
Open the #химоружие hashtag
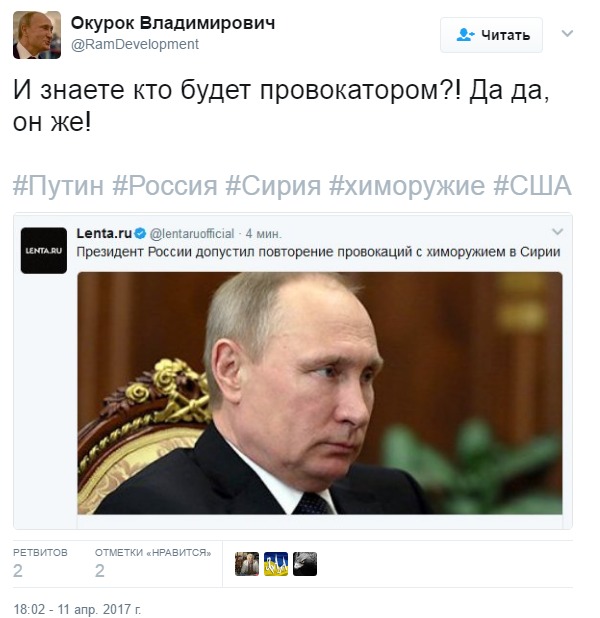407,185
